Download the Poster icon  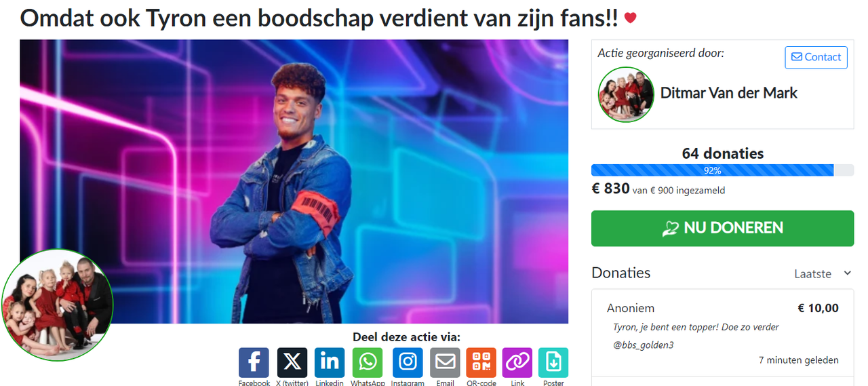(553, 362)
